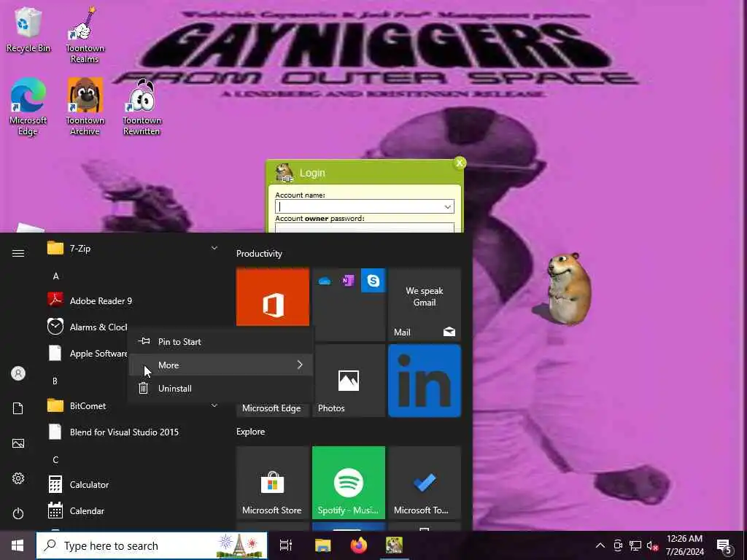
Task: Click the hamster desktop pet
Action: coord(568,289)
